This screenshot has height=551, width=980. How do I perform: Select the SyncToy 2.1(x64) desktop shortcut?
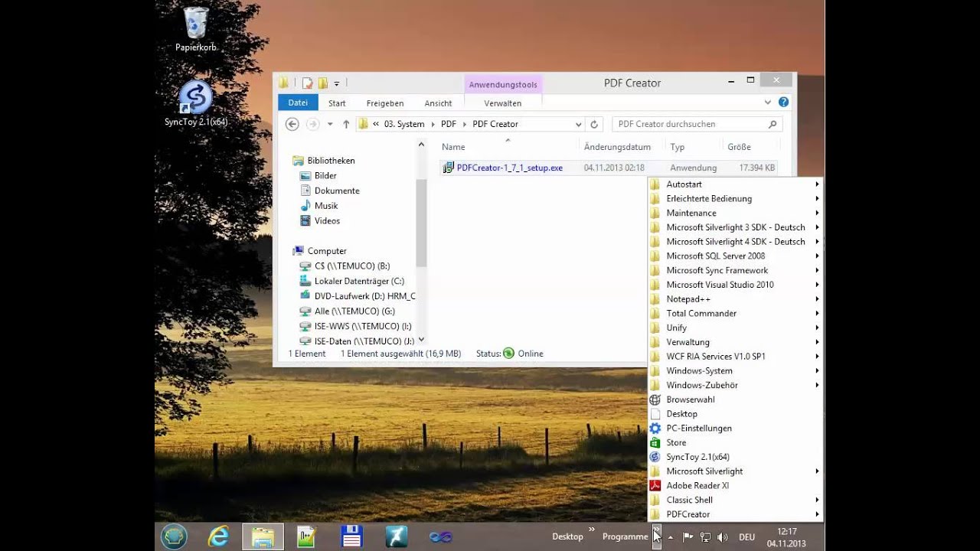pyautogui.click(x=196, y=103)
